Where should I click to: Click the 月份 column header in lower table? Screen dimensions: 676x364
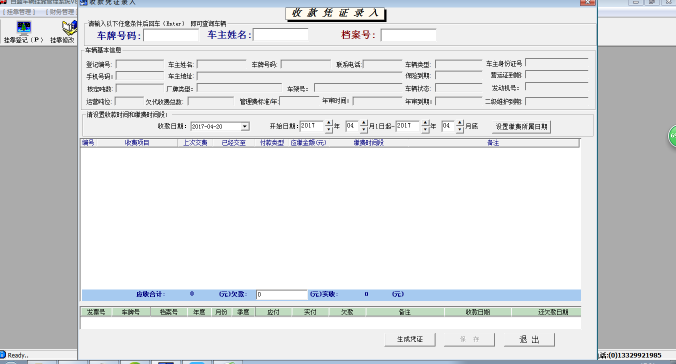click(x=221, y=312)
